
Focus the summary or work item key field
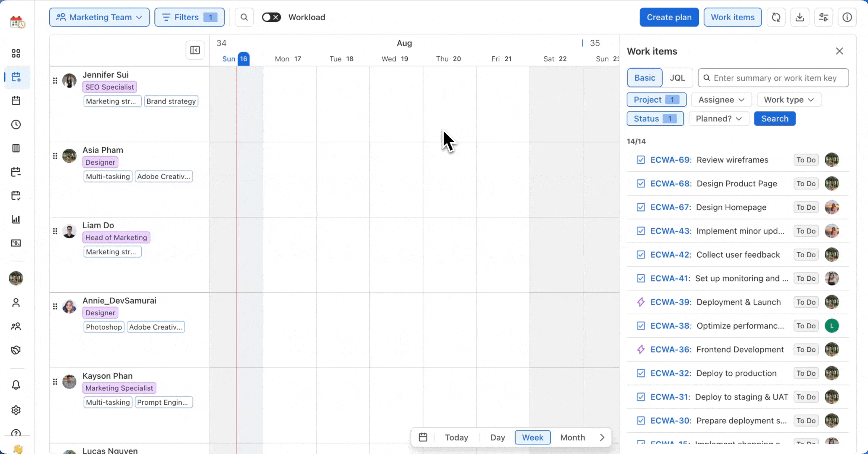[x=773, y=78]
